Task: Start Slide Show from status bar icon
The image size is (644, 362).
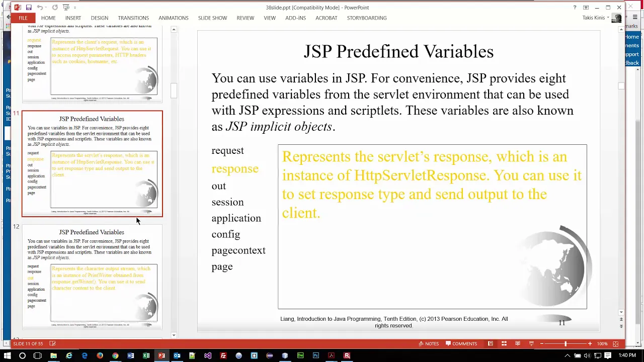Action: pyautogui.click(x=531, y=344)
